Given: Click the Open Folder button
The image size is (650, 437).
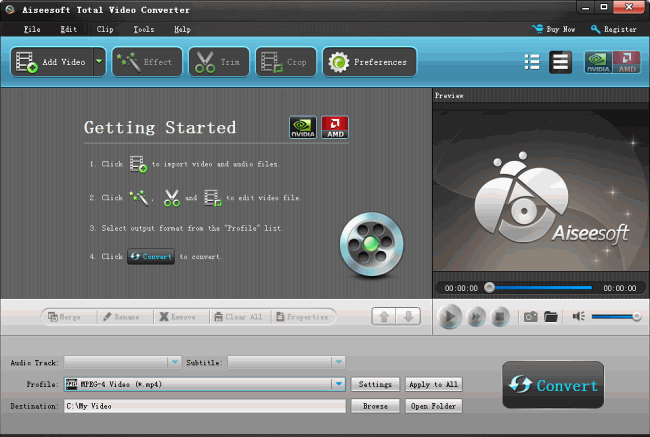Looking at the screenshot, I should (x=434, y=406).
